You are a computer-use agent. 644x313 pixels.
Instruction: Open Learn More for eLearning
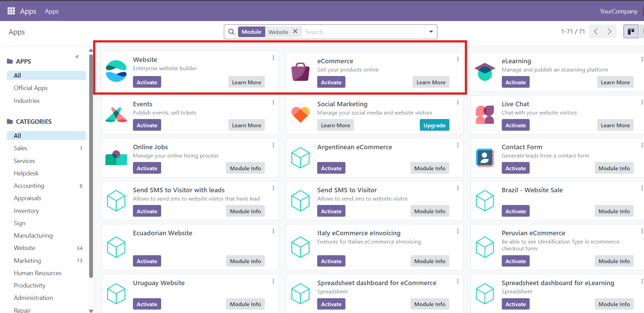click(x=615, y=82)
